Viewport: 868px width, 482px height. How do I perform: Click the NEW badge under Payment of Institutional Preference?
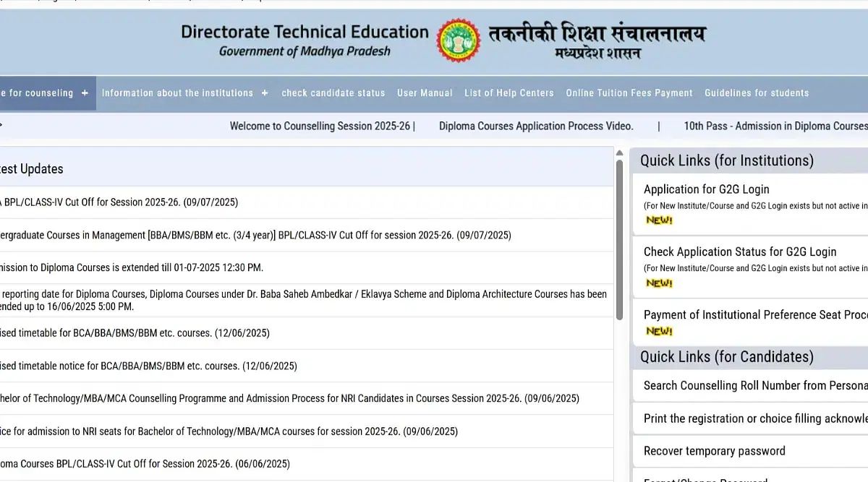point(659,331)
